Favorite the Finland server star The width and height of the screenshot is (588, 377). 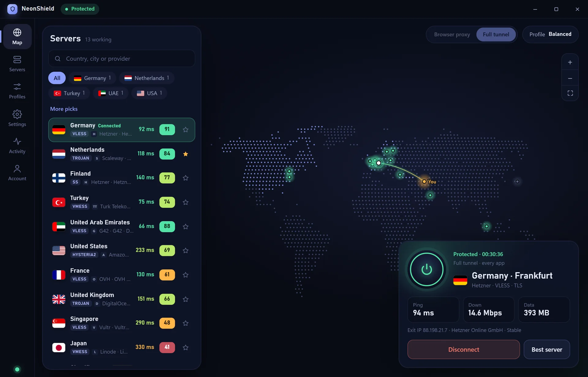point(186,178)
